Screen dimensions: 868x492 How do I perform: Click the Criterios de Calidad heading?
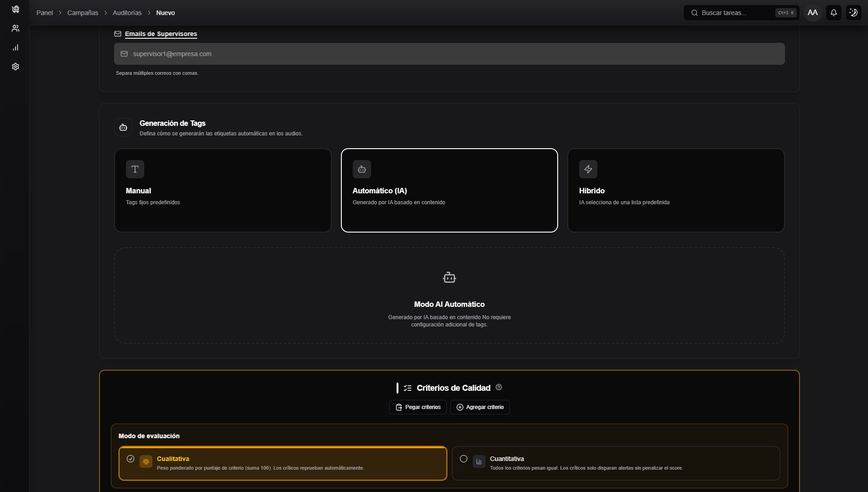pyautogui.click(x=454, y=388)
